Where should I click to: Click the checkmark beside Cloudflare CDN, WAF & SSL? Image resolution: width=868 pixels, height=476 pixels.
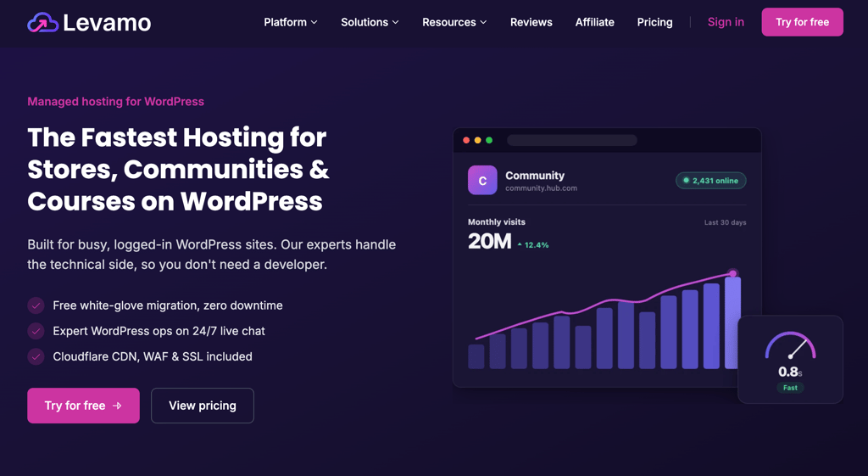36,356
